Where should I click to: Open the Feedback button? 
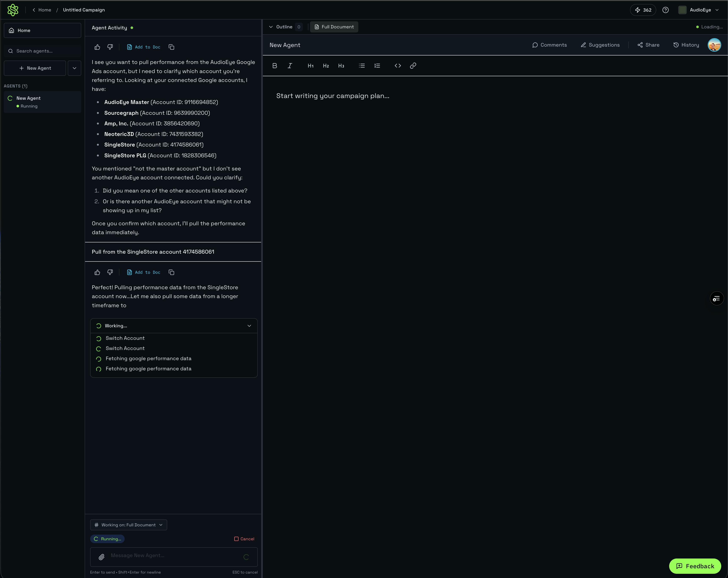(x=695, y=566)
